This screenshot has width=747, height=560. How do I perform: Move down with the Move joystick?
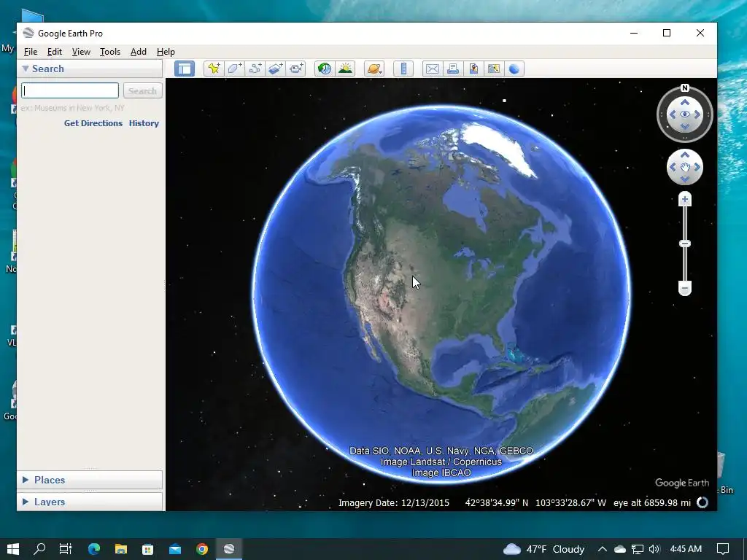(x=684, y=179)
